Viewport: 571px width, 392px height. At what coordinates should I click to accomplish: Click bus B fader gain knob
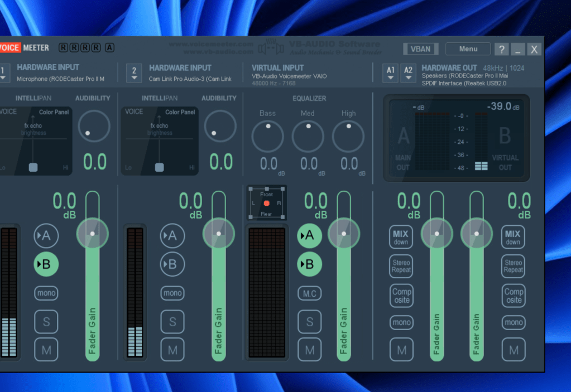point(476,234)
